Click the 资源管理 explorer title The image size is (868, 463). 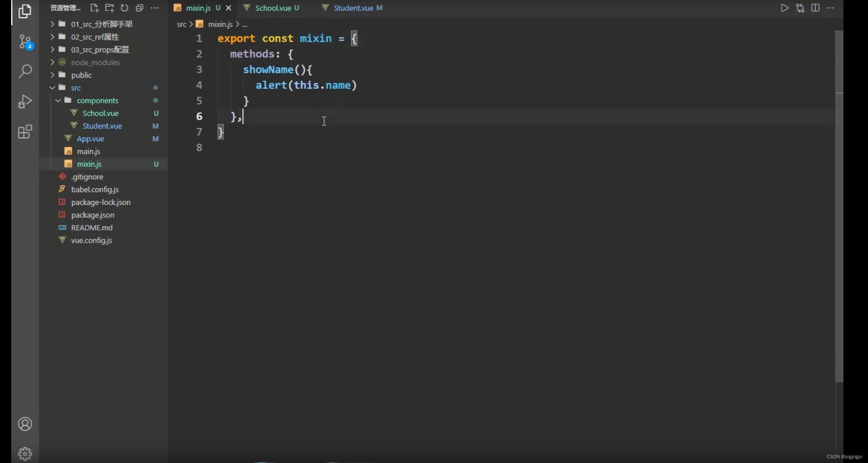tap(65, 8)
